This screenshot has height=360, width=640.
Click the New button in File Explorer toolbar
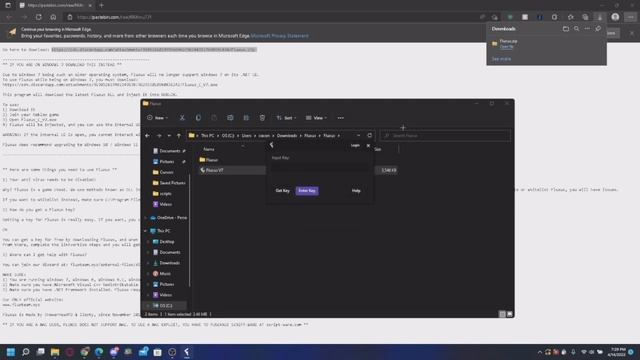(158, 118)
